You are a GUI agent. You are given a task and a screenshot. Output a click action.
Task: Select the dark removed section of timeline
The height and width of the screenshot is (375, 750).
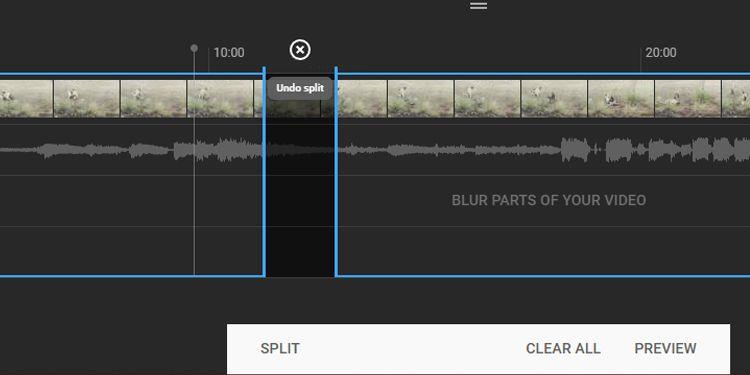point(300,191)
